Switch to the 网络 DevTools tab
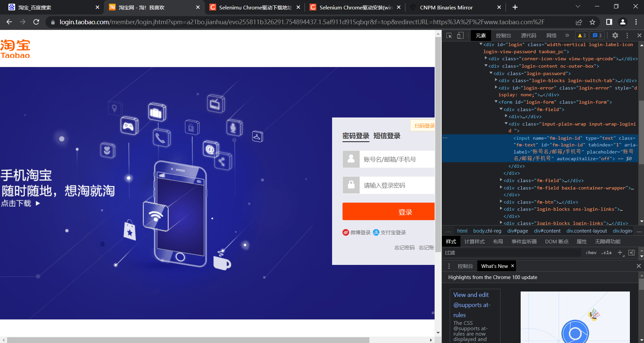The width and height of the screenshot is (644, 343). pos(551,35)
